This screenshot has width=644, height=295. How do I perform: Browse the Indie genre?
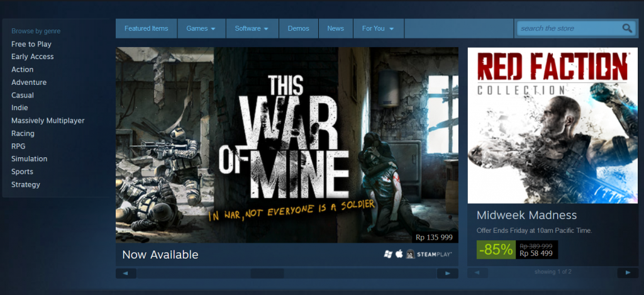point(19,108)
